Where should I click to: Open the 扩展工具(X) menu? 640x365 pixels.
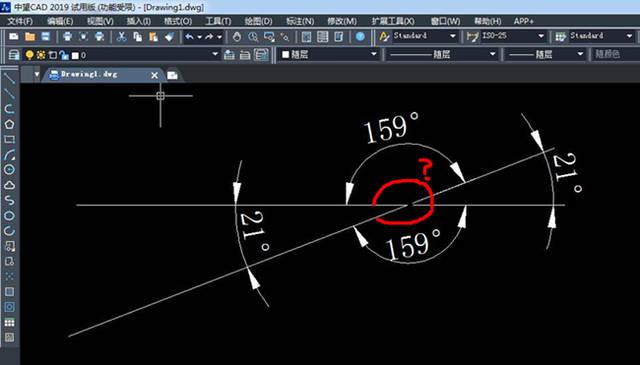pyautogui.click(x=393, y=21)
